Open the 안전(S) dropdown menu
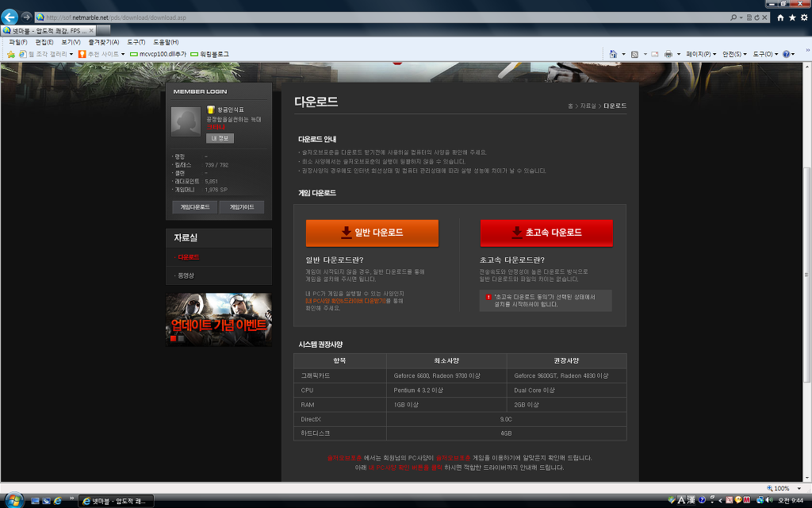 [734, 54]
